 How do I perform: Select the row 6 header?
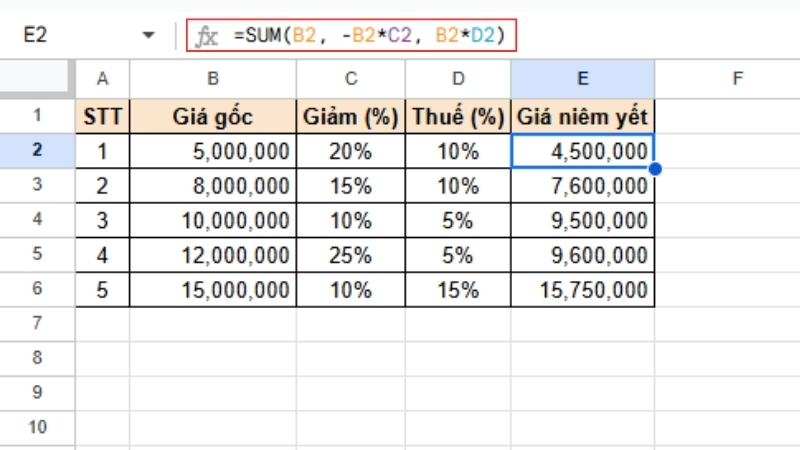click(37, 290)
